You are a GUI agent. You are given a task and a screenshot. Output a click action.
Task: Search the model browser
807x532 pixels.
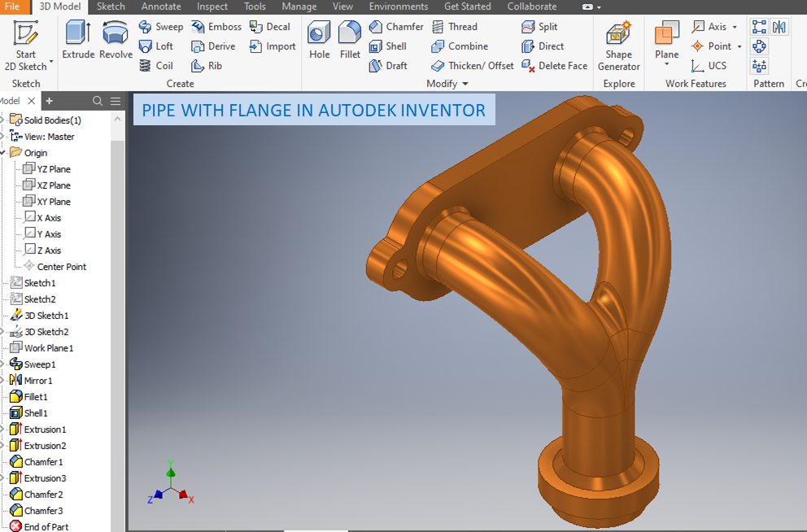98,101
